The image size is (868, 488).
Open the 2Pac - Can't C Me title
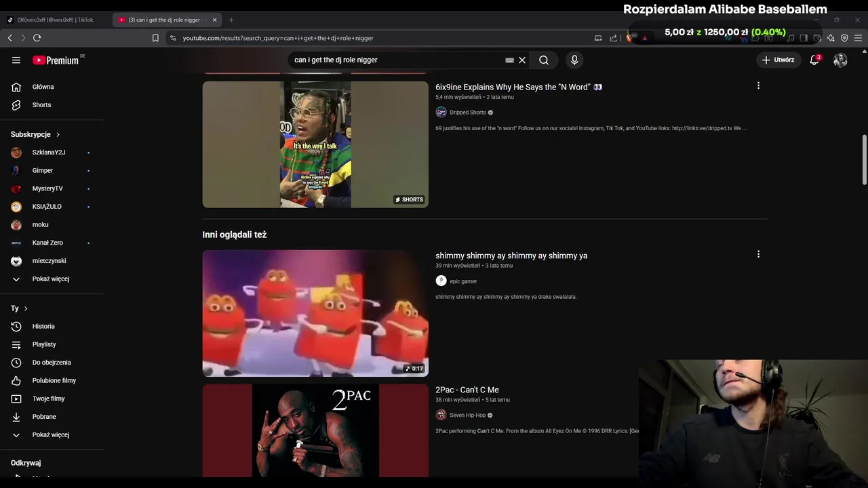(467, 390)
